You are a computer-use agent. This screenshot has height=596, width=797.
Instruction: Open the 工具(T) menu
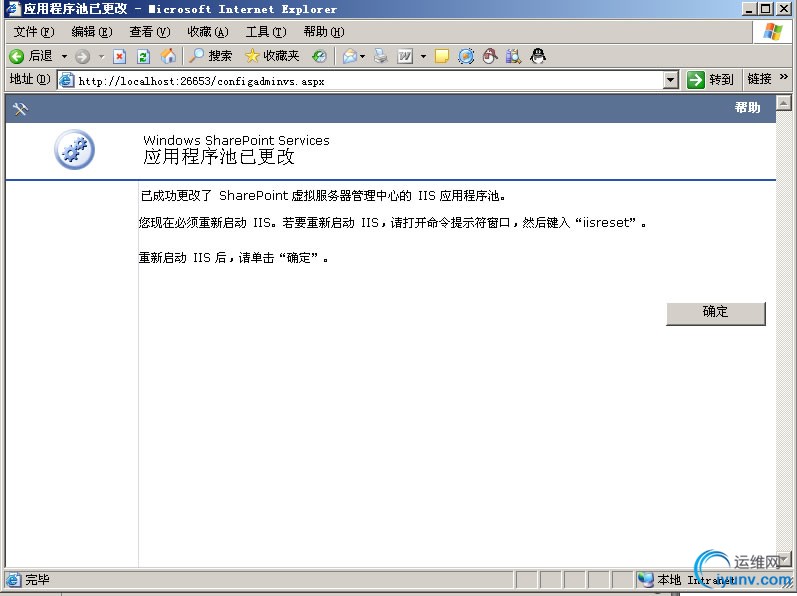266,32
